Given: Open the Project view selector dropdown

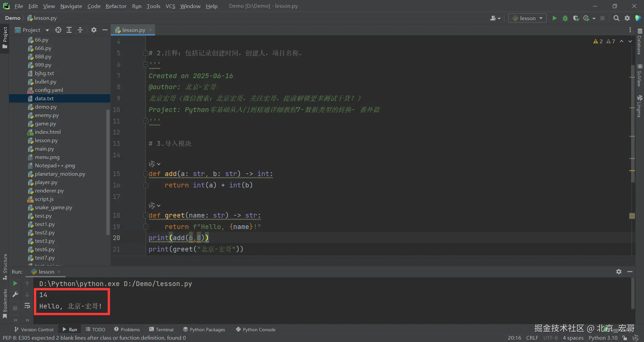Looking at the screenshot, I should (x=32, y=30).
